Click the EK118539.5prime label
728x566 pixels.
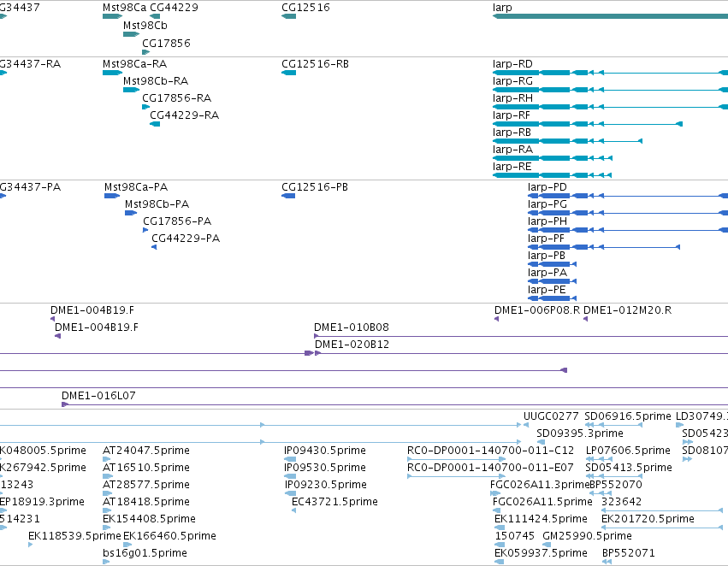point(74,536)
